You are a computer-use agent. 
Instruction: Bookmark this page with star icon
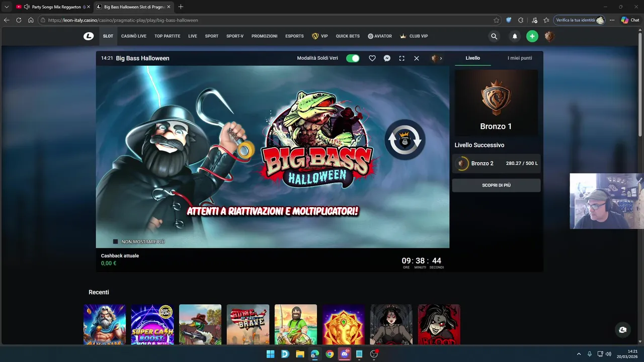[497, 20]
